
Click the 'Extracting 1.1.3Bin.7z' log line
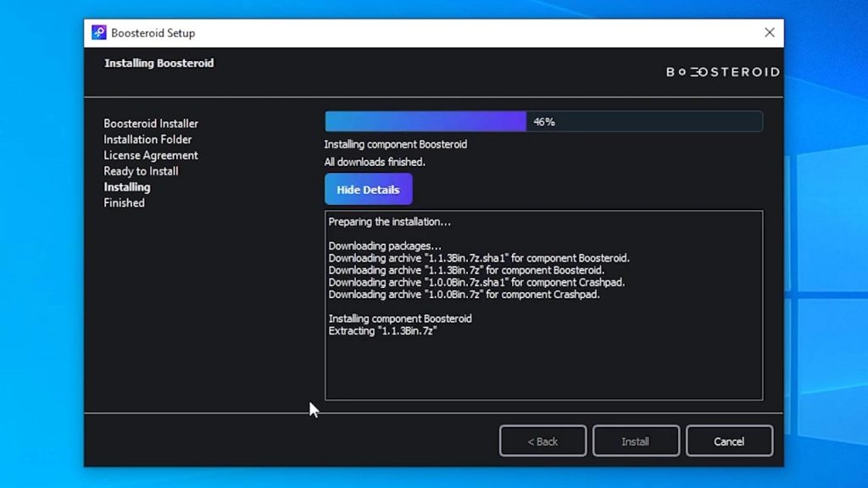(382, 331)
